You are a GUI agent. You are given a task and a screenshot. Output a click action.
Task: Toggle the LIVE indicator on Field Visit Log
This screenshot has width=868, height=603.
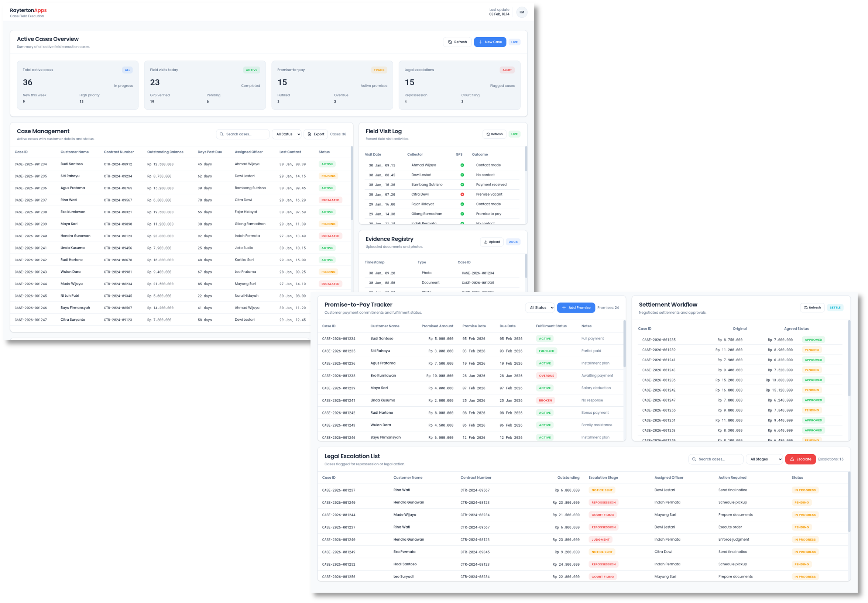(x=514, y=134)
